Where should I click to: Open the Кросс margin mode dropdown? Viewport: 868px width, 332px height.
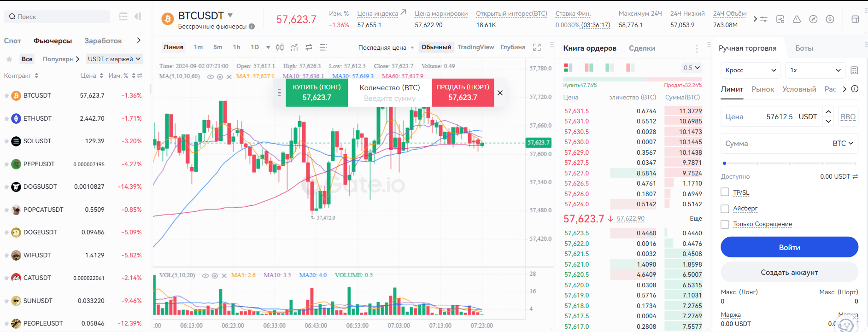(x=751, y=70)
